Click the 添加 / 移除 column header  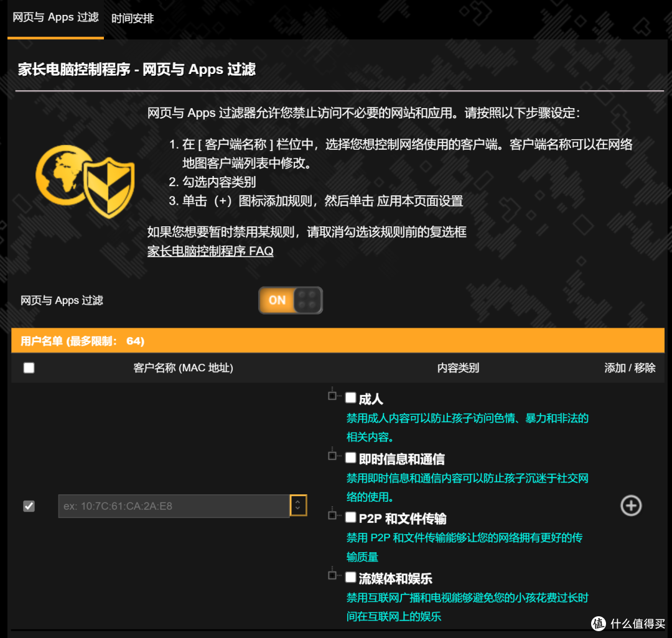(x=630, y=368)
